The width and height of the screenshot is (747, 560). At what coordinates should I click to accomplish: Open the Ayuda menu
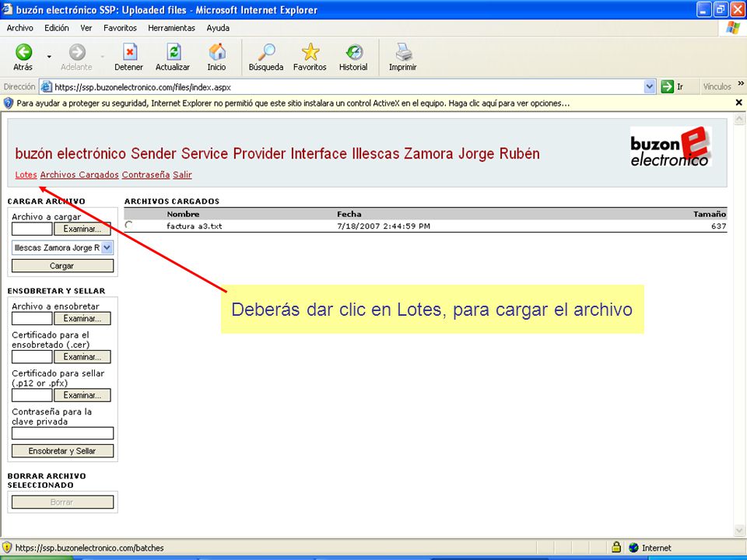[x=218, y=28]
